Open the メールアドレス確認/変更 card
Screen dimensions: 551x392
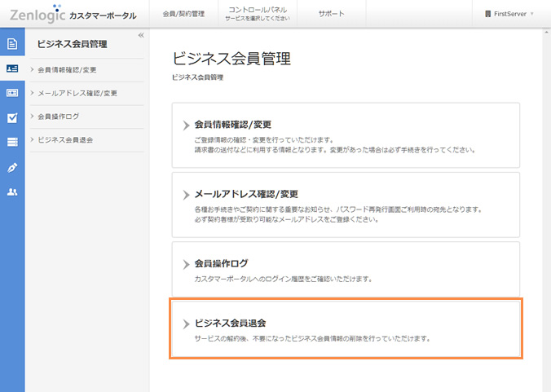(x=346, y=204)
